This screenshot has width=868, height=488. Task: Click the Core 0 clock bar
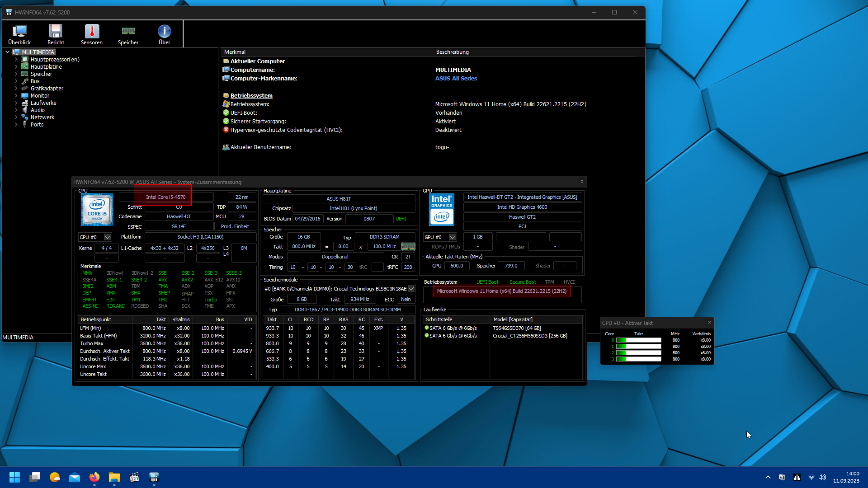[638, 340]
